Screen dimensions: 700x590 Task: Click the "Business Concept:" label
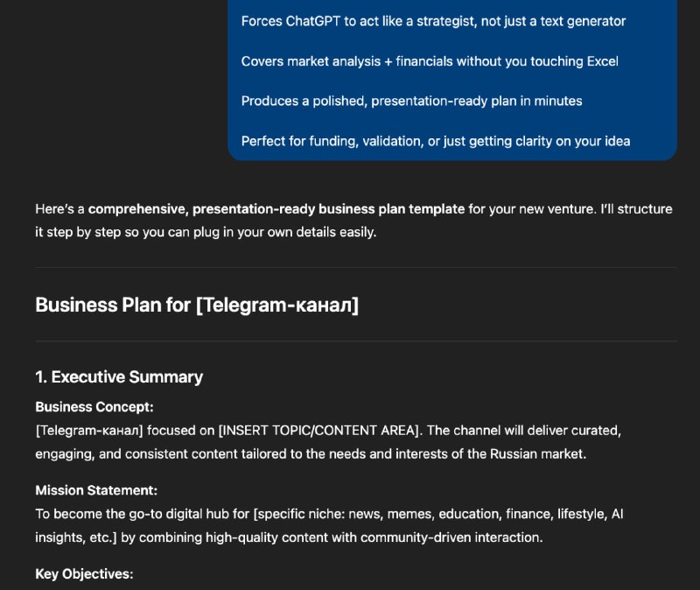click(x=94, y=407)
